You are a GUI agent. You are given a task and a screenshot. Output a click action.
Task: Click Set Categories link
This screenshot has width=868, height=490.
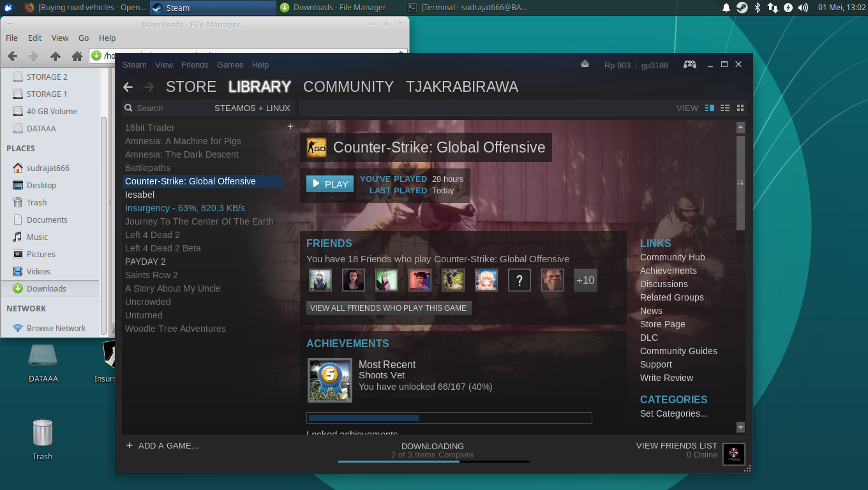(674, 413)
